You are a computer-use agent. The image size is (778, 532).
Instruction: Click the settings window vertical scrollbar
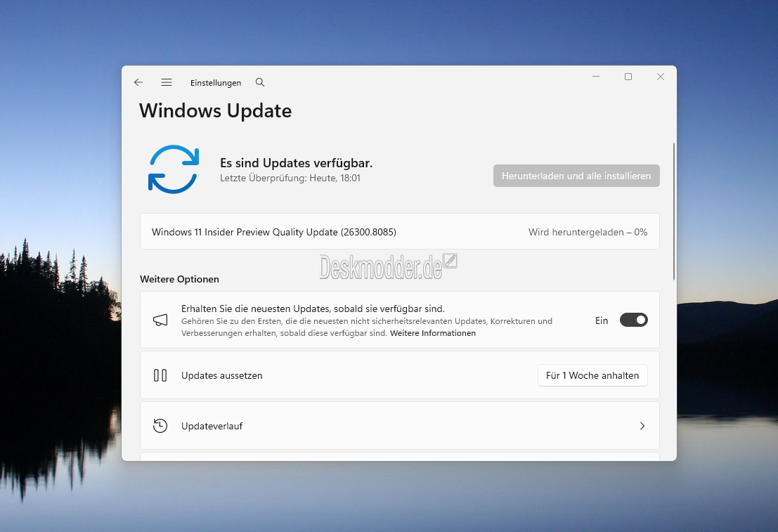[674, 211]
